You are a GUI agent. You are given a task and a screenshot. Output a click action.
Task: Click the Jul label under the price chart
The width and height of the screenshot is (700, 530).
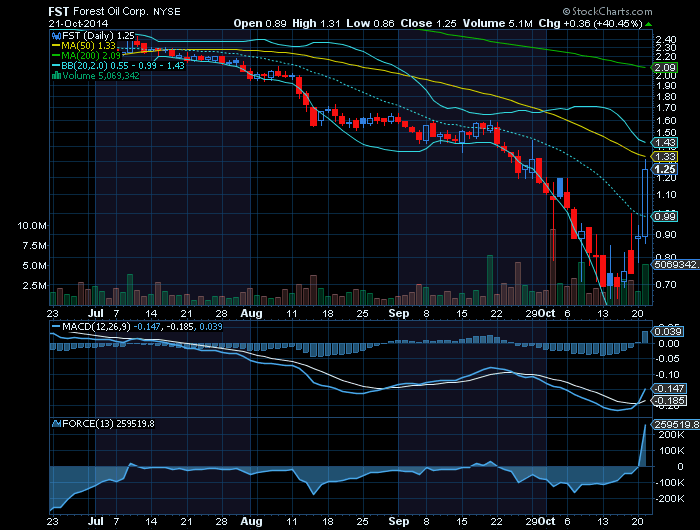pyautogui.click(x=96, y=313)
